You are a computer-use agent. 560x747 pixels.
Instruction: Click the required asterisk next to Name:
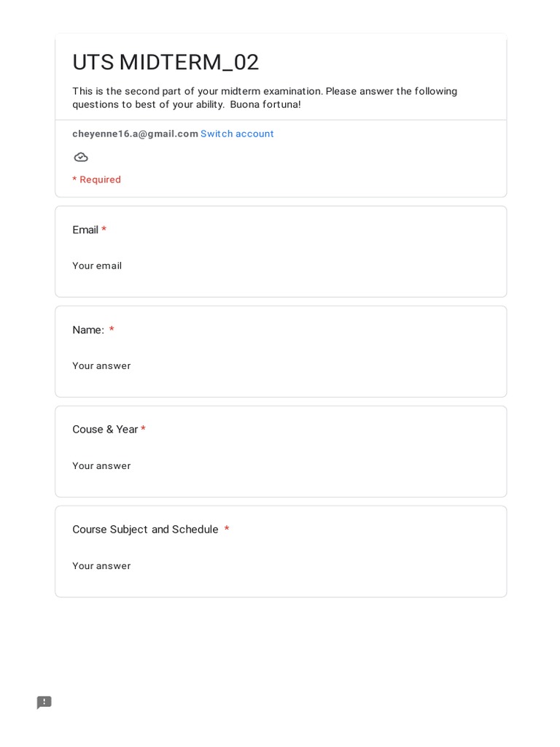coord(112,330)
